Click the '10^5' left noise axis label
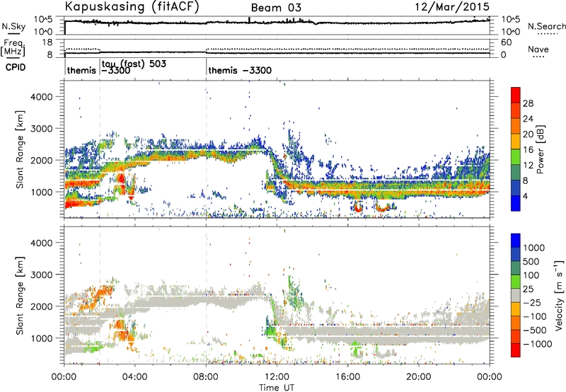This screenshot has height=392, width=566. 43,20
